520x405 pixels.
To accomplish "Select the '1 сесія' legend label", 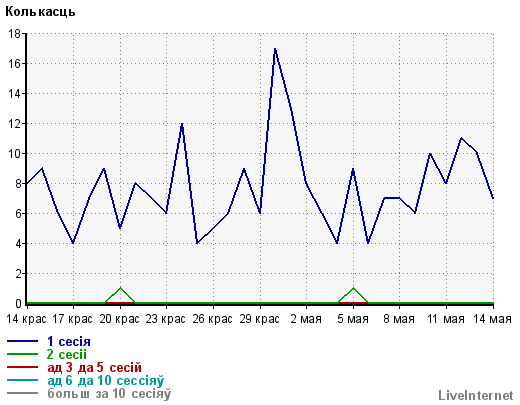I will click(69, 341).
